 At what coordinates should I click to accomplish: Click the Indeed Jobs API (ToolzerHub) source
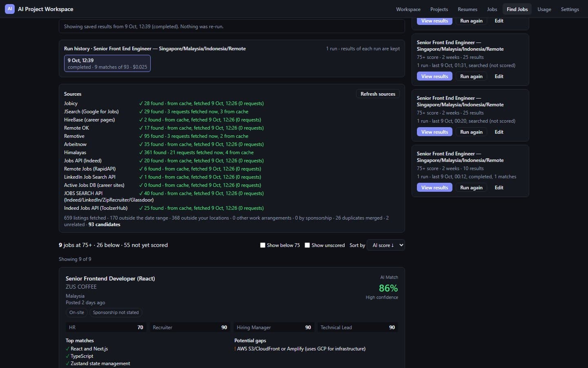pos(96,208)
